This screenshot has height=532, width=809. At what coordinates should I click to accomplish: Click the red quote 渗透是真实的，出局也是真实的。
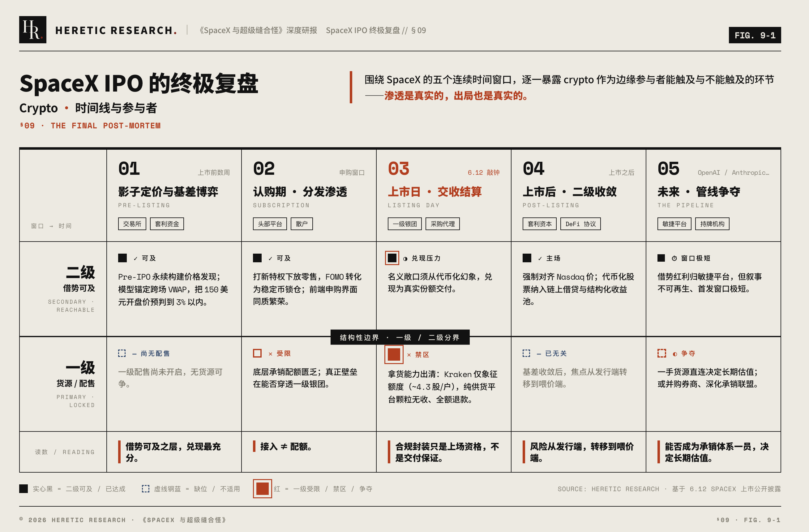click(456, 96)
